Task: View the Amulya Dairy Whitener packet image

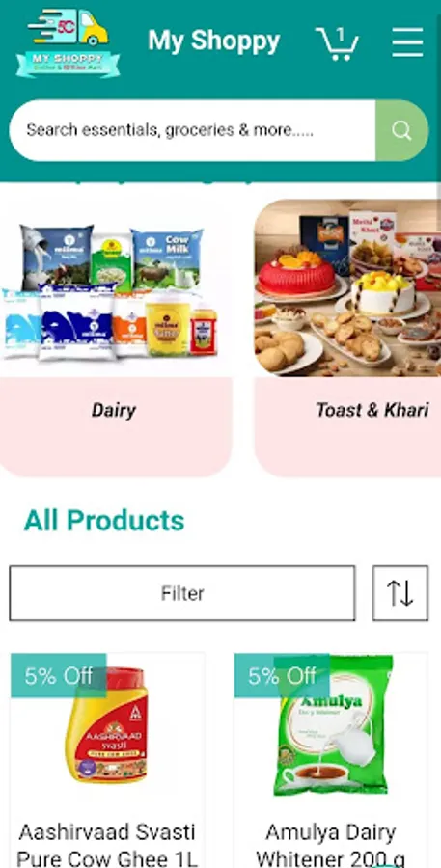Action: (332, 725)
